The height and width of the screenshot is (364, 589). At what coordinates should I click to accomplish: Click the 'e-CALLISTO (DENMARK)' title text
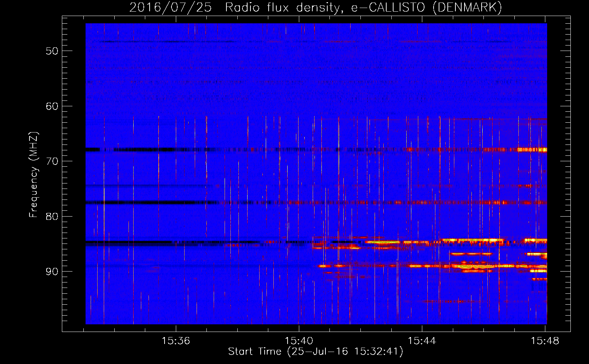click(427, 7)
